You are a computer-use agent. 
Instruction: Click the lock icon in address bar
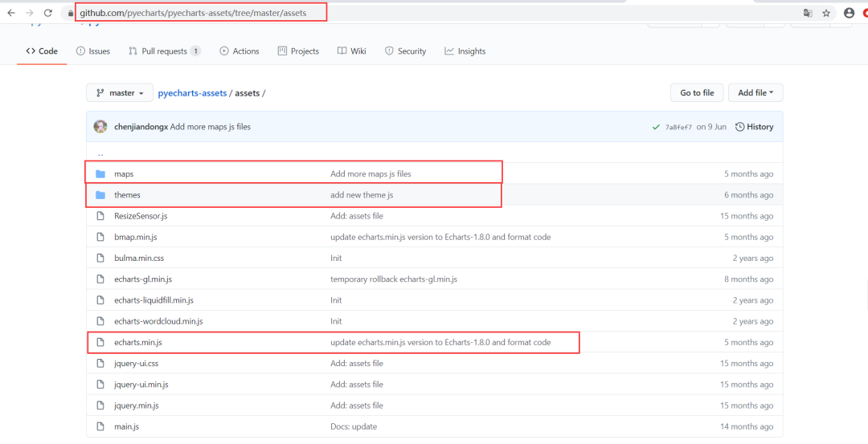click(x=70, y=13)
